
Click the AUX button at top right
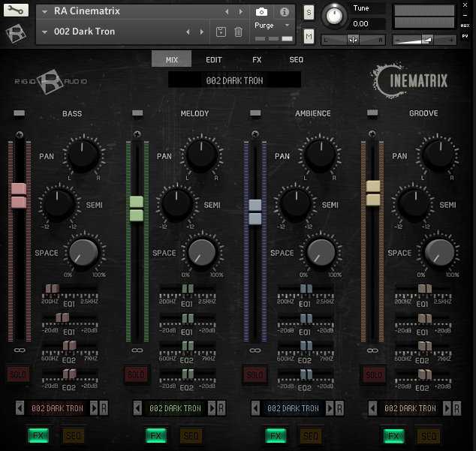[x=465, y=26]
